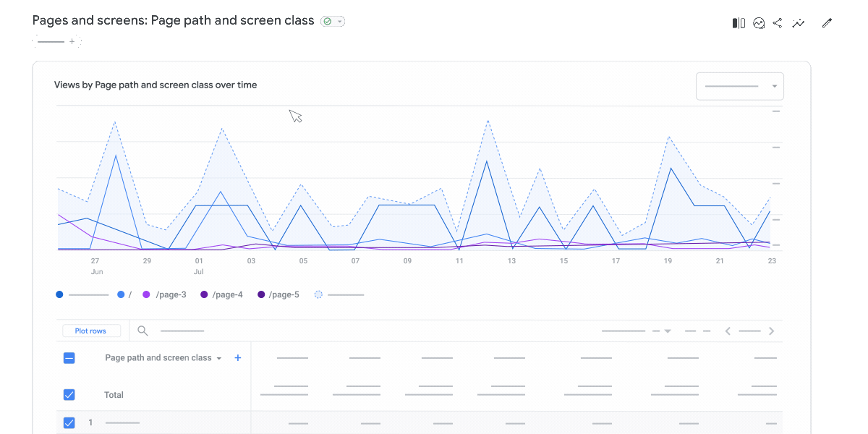Check the checkbox for table row 1
Viewport: 868px width, 434px height.
pos(69,422)
